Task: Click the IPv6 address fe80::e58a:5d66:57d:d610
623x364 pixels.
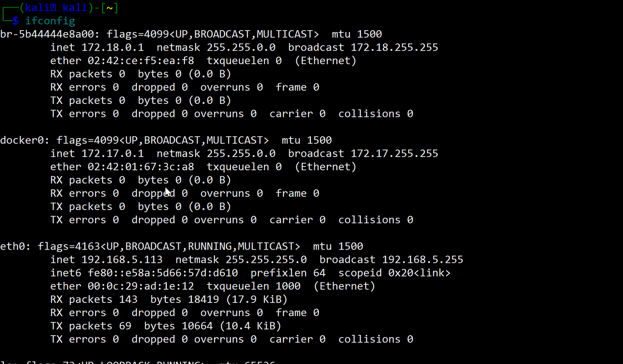Action: [162, 273]
